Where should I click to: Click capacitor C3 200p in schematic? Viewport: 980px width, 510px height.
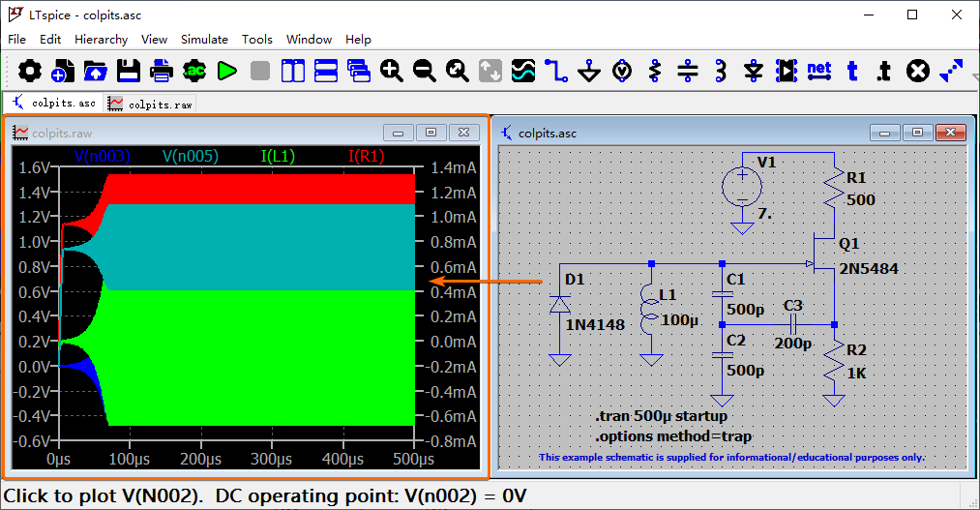point(793,324)
